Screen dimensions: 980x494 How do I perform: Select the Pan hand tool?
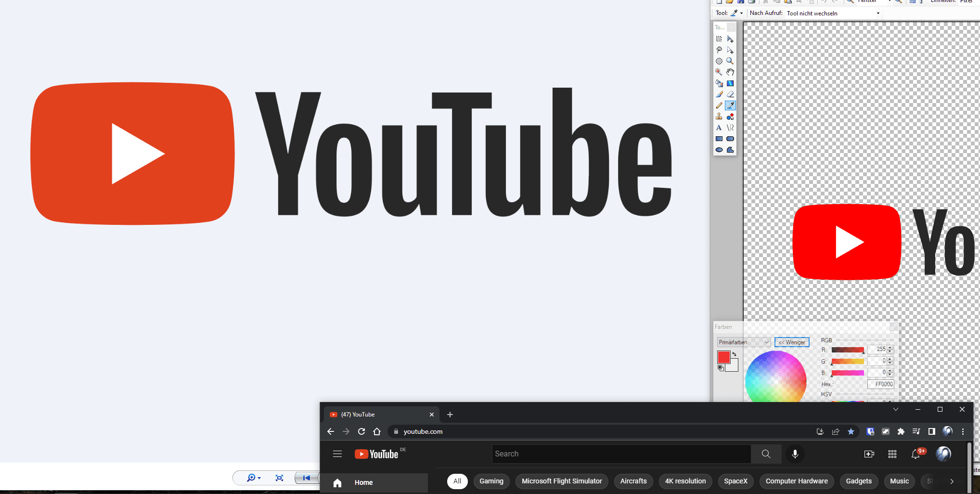730,72
